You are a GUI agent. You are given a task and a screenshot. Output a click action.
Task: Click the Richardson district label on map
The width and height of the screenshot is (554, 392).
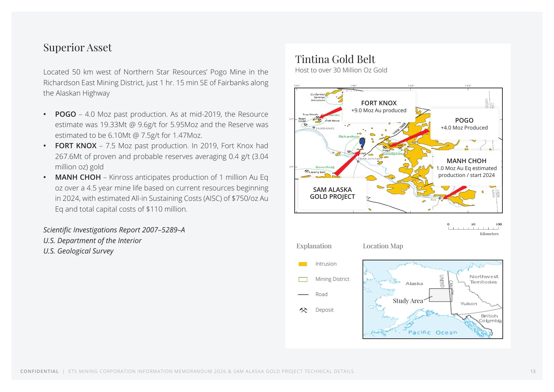point(349,136)
